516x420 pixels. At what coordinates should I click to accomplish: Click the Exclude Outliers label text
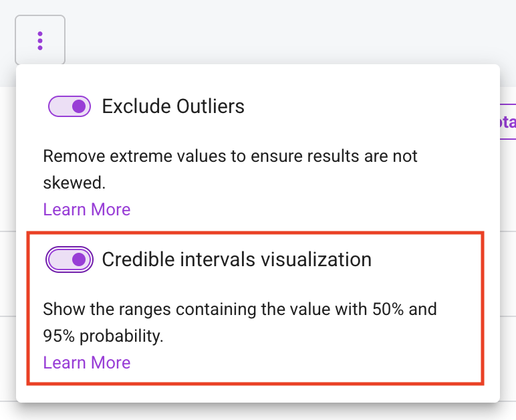(173, 106)
